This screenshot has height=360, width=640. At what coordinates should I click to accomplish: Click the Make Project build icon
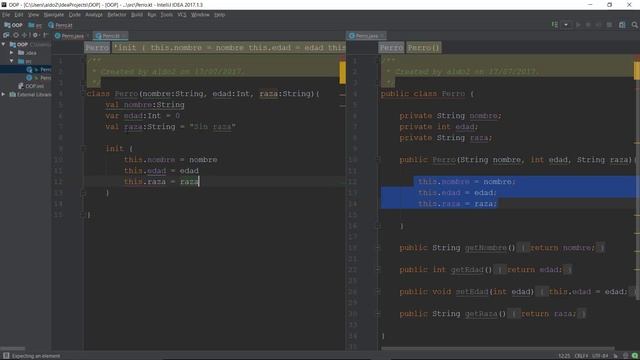tap(555, 25)
